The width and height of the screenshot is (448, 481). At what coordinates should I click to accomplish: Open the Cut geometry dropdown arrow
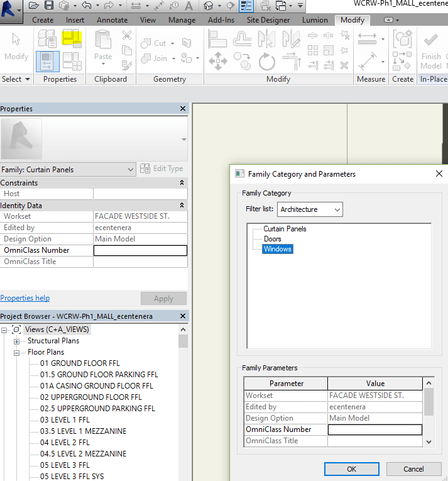point(172,43)
